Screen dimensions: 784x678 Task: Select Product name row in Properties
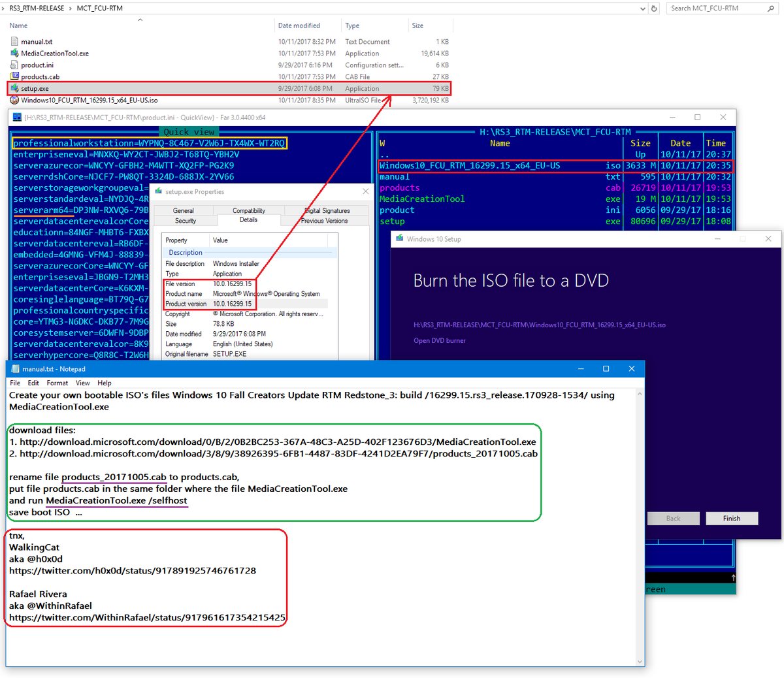246,294
